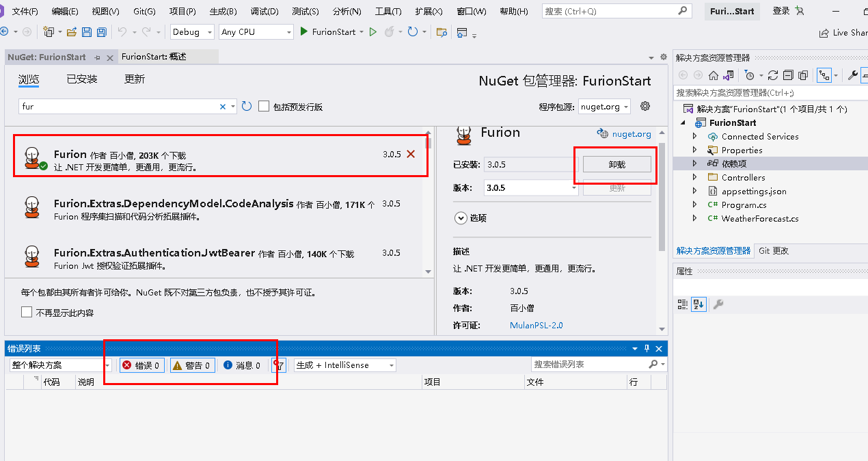This screenshot has width=868, height=461.
Task: Toggle Include prerelease checkbox
Action: [264, 106]
